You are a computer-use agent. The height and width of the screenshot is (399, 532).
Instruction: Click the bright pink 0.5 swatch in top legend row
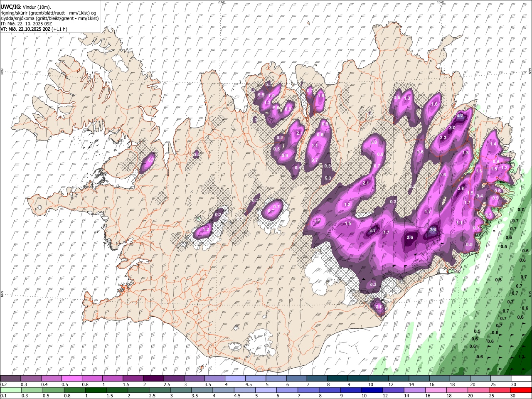71,379
